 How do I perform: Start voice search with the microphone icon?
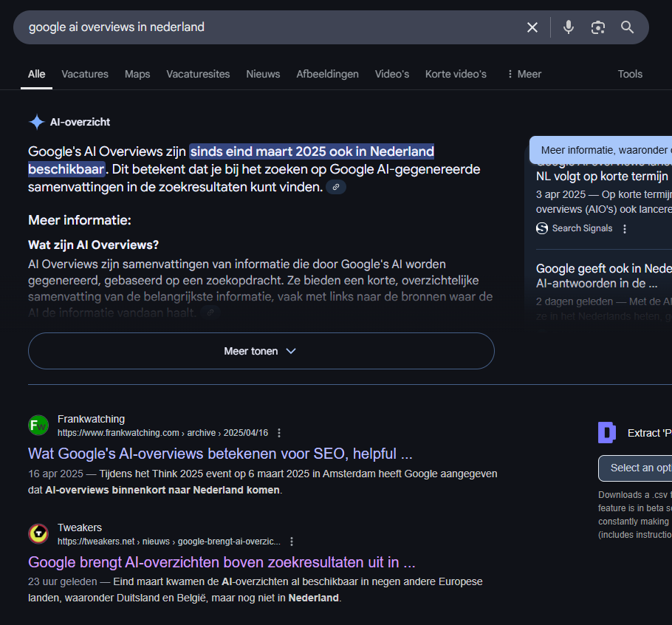pyautogui.click(x=569, y=27)
